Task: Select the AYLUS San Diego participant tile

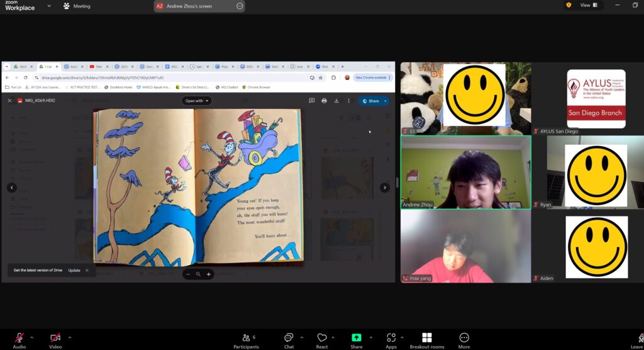Action: (589, 99)
